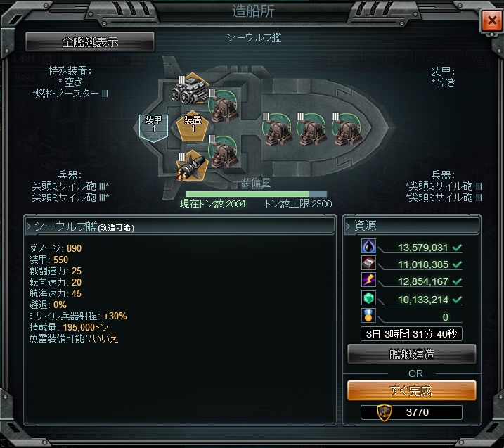Click the すぐ完成 instant finish button
504x448 pixels.
pos(412,390)
